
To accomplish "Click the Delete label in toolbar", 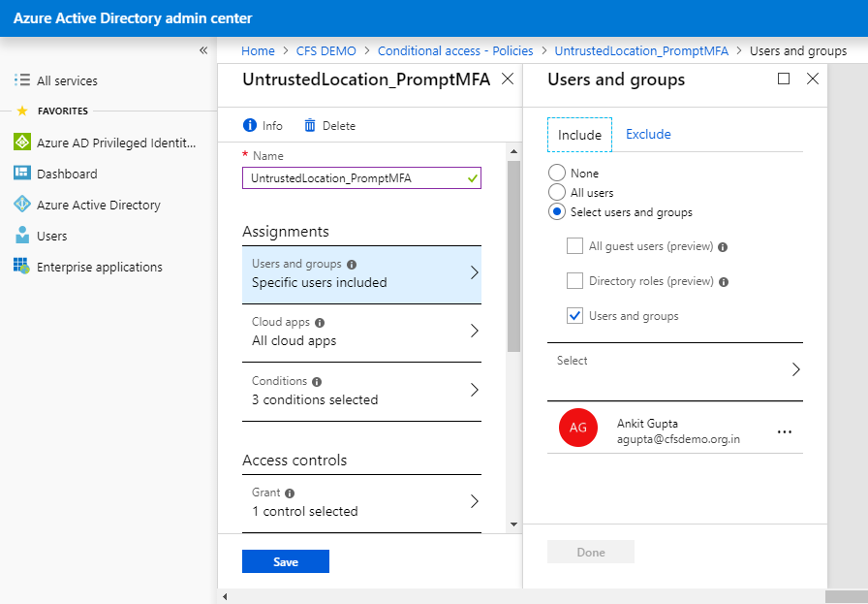I will (339, 126).
